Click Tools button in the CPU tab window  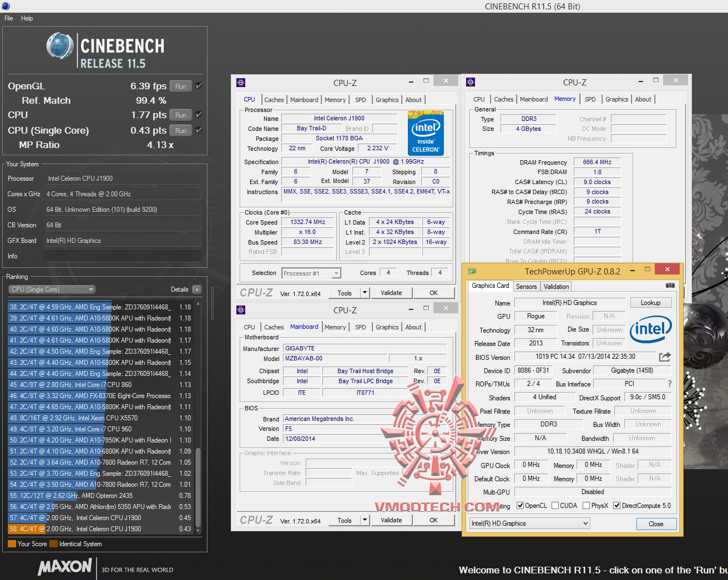[345, 293]
